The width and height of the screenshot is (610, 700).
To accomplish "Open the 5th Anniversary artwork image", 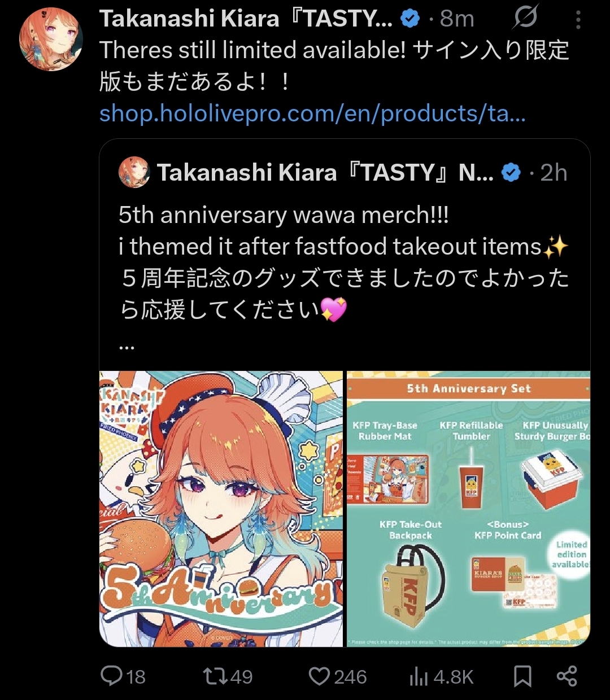I will tap(221, 509).
